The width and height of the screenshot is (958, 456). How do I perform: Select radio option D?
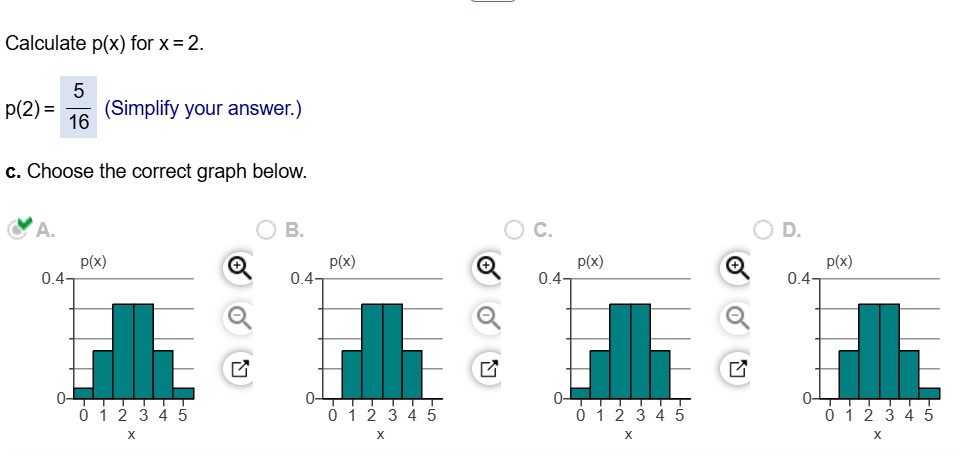coord(763,230)
